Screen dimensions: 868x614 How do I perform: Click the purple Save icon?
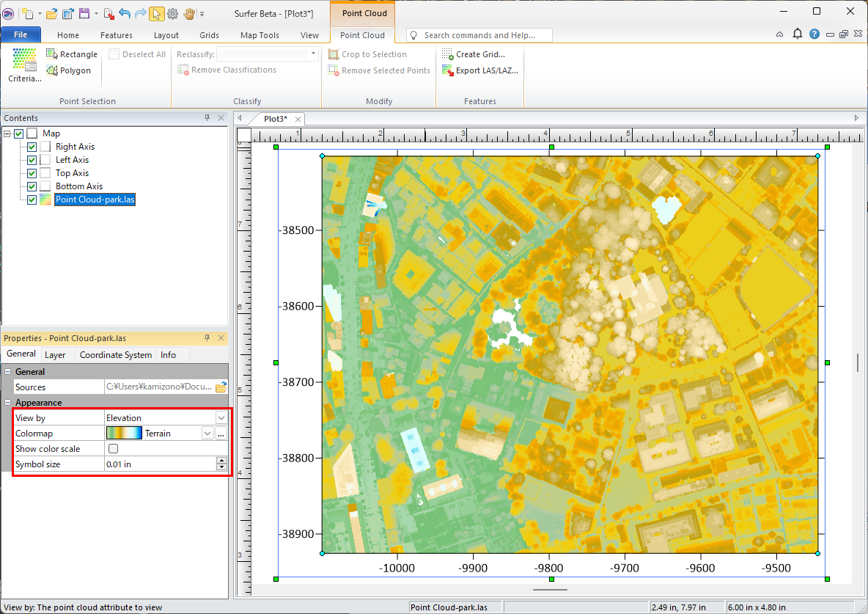[84, 14]
